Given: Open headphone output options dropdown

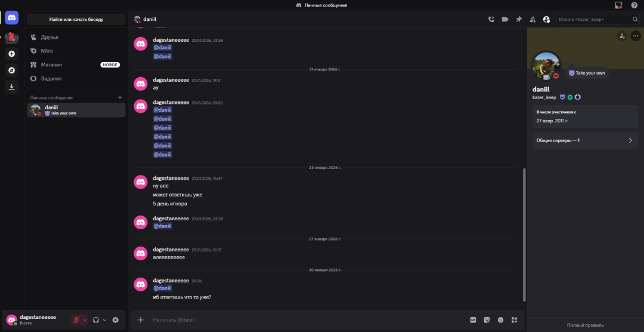Looking at the screenshot, I should [104, 319].
